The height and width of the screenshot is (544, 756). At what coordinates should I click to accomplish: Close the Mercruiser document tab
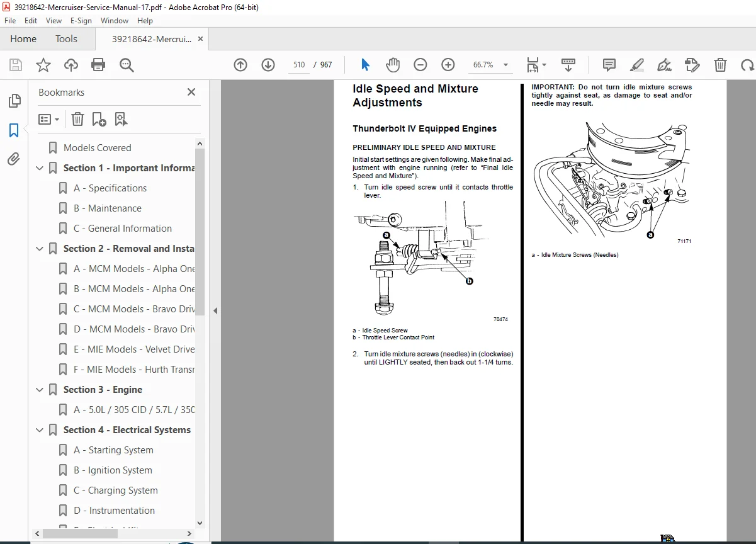point(200,38)
